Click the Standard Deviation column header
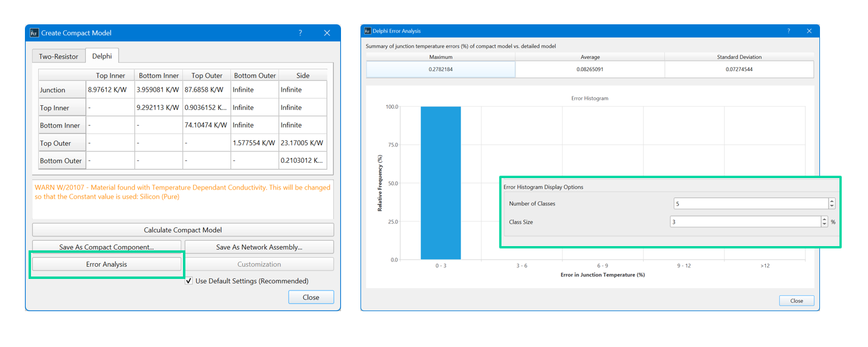This screenshot has width=868, height=347. coord(739,57)
